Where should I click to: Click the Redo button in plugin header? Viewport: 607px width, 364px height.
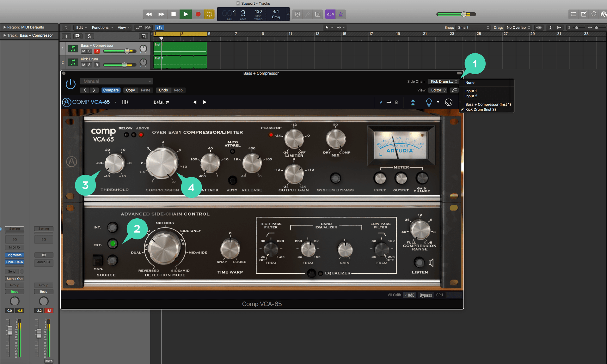point(178,90)
